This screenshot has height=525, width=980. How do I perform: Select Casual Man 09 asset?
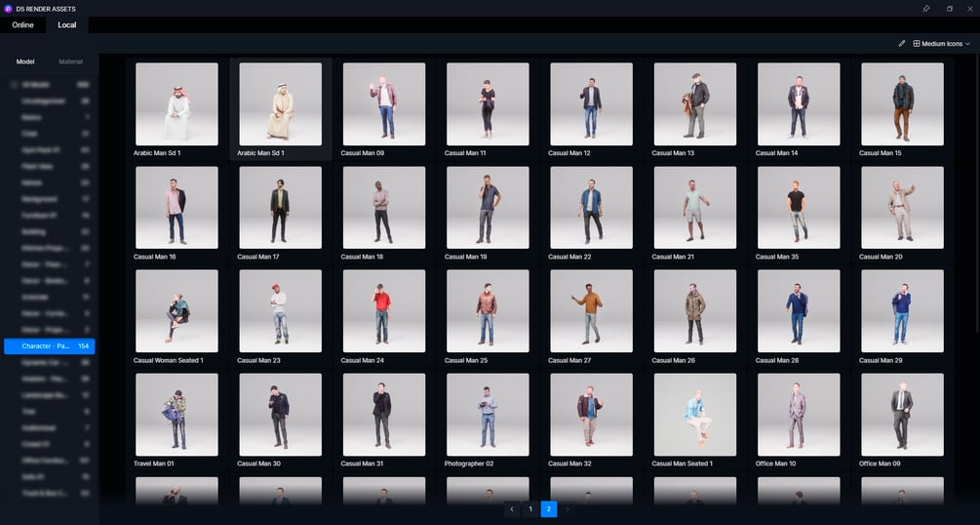[384, 103]
